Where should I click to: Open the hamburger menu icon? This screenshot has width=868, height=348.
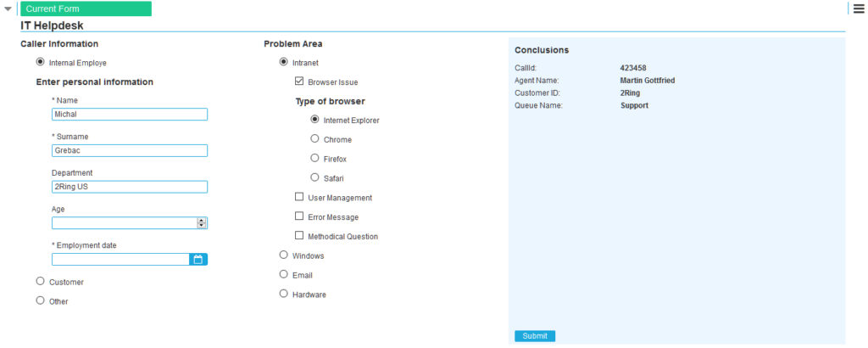point(859,8)
